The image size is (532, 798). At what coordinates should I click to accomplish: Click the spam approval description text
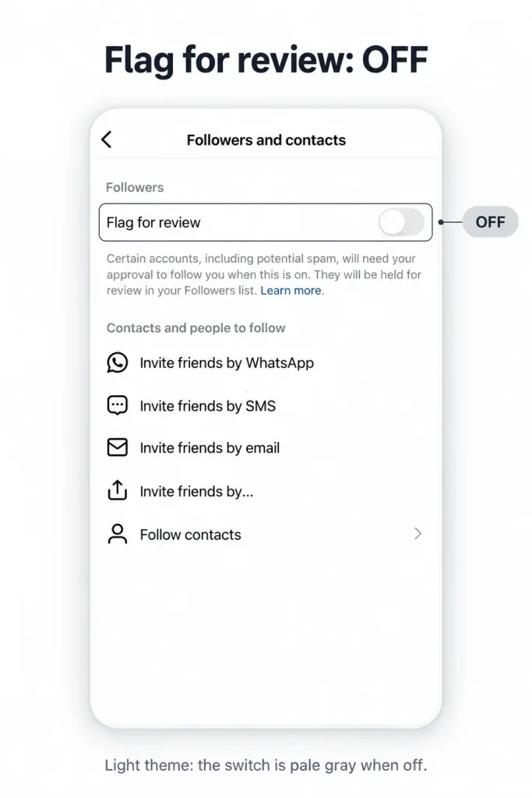coord(264,274)
